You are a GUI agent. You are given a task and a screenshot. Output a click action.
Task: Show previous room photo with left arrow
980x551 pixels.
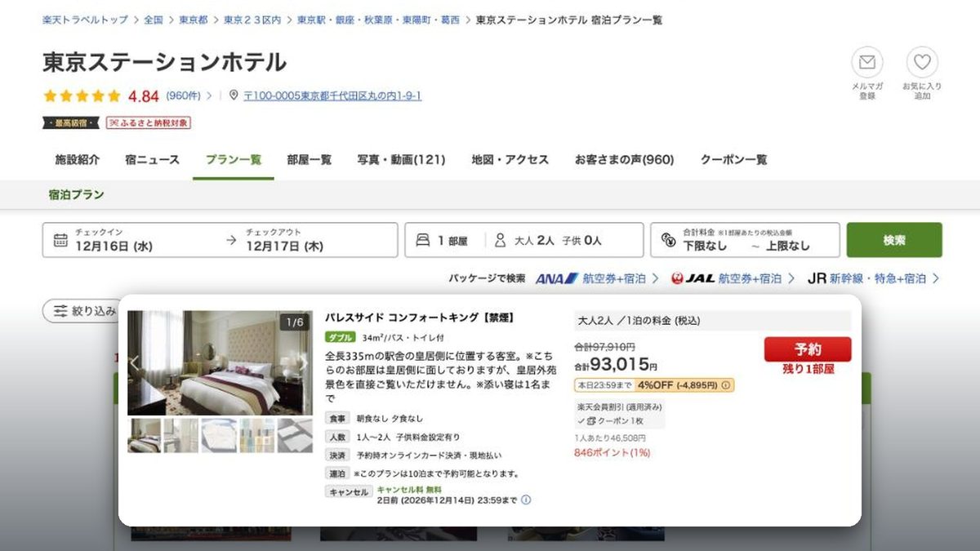pos(136,363)
